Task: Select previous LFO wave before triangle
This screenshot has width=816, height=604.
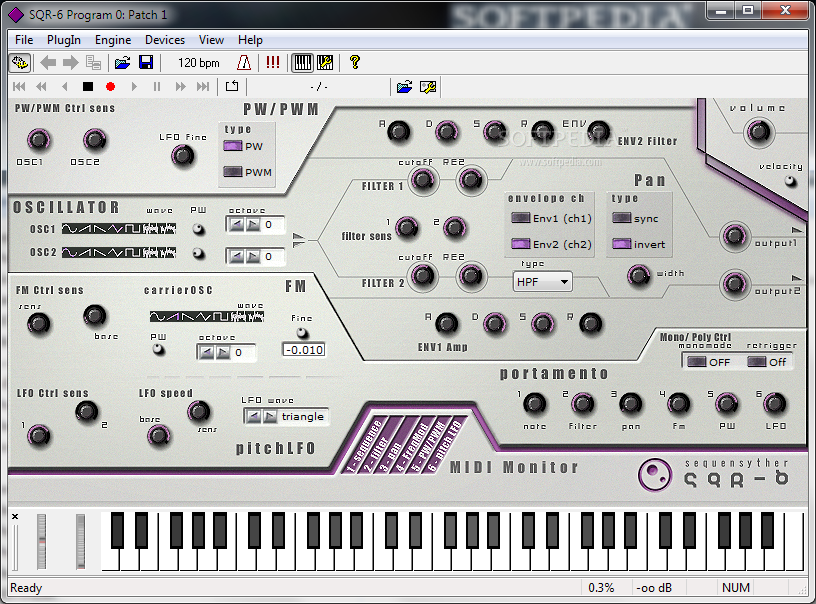Action: coord(253,417)
